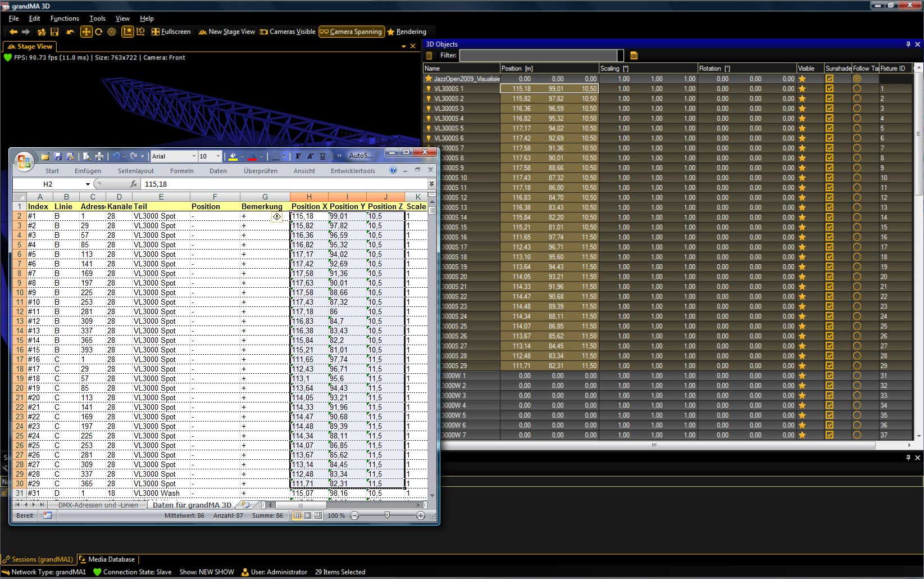924x579 pixels.
Task: Click the table icon beside the Filter field
Action: point(634,56)
